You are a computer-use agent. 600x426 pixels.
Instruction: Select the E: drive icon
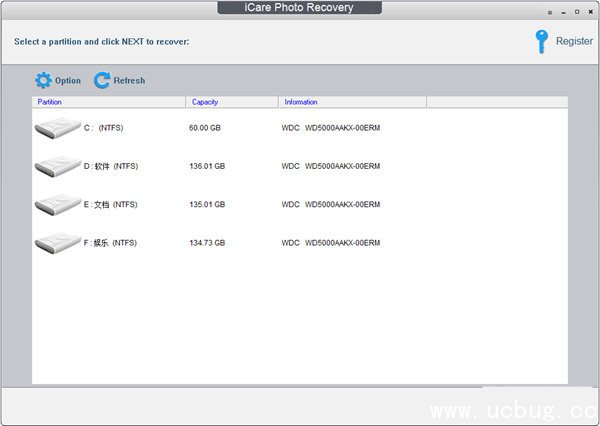click(x=57, y=204)
